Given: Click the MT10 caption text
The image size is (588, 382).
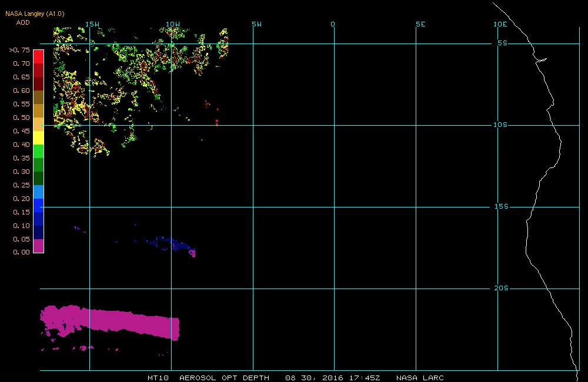Looking at the screenshot, I should pos(158,378).
